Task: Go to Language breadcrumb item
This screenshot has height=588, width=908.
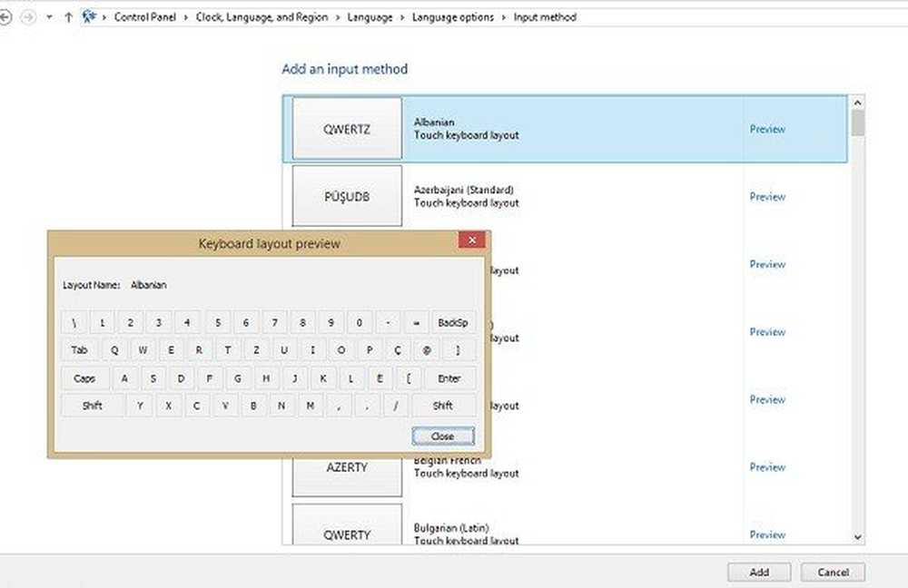Action: pos(371,17)
